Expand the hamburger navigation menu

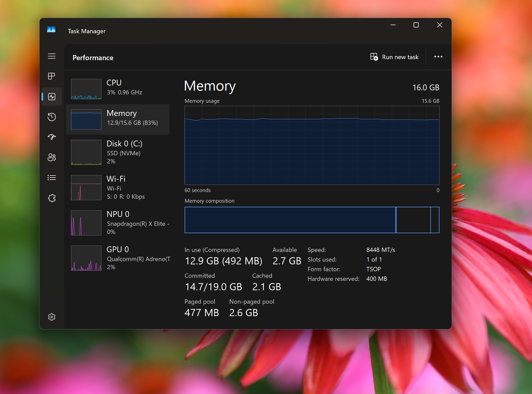coord(52,56)
